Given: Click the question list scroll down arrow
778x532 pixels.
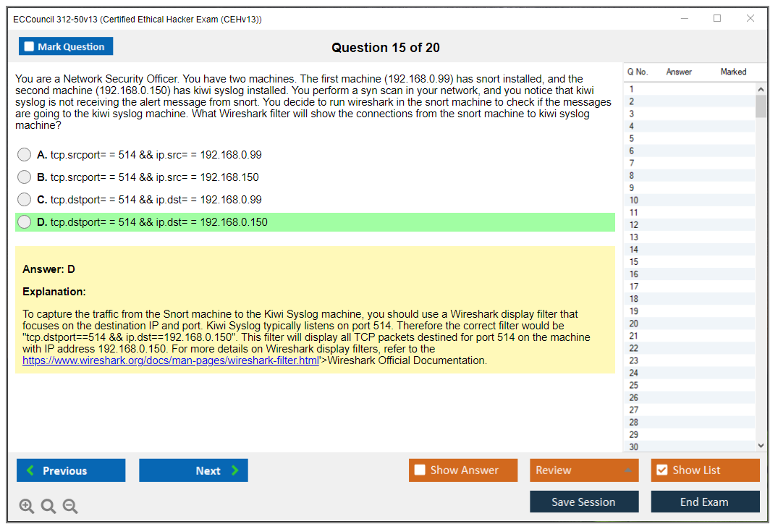Looking at the screenshot, I should coord(761,446).
